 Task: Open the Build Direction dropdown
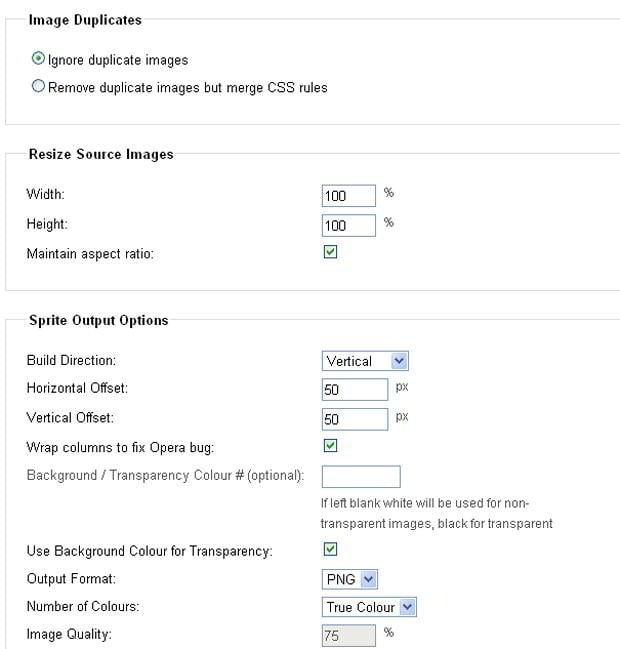click(366, 361)
